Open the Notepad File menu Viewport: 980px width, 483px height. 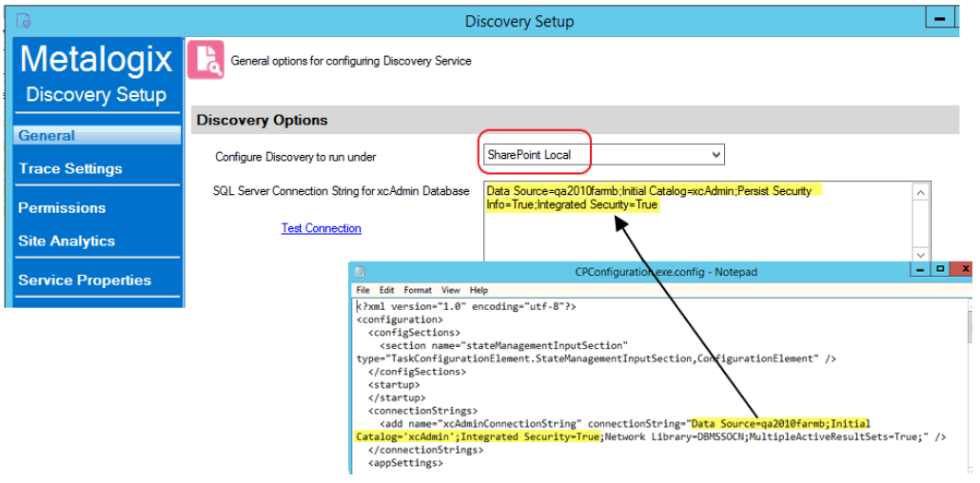coord(363,290)
